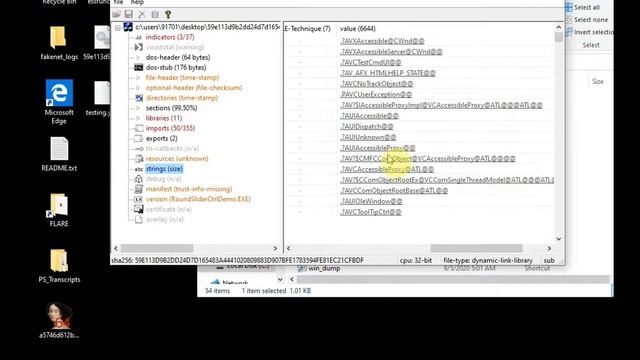Click the certificate node icon
The image size is (640, 360).
pyautogui.click(x=139, y=209)
